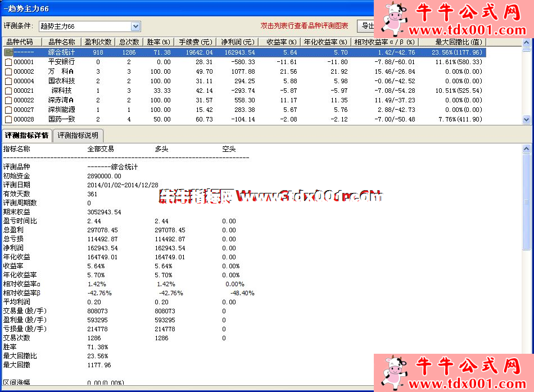The width and height of the screenshot is (534, 392).
Task: Click the 期末权益 value 3052943.54
Action: pos(104,212)
